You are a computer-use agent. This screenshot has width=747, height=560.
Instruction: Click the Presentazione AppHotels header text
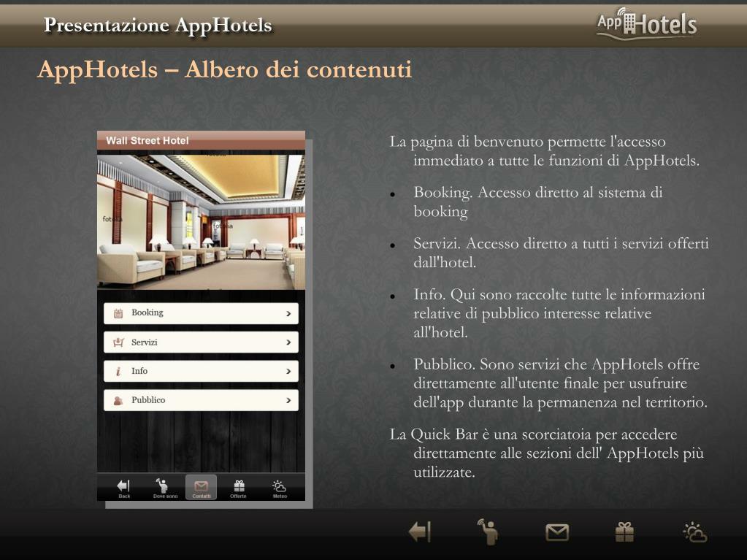(158, 25)
